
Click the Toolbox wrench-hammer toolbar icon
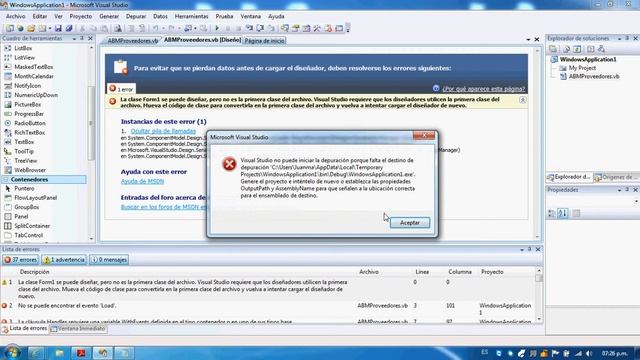tap(317, 28)
